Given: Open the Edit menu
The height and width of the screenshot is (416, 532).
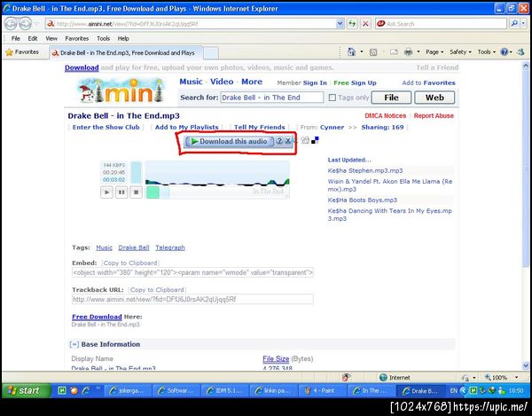Looking at the screenshot, I should (33, 38).
